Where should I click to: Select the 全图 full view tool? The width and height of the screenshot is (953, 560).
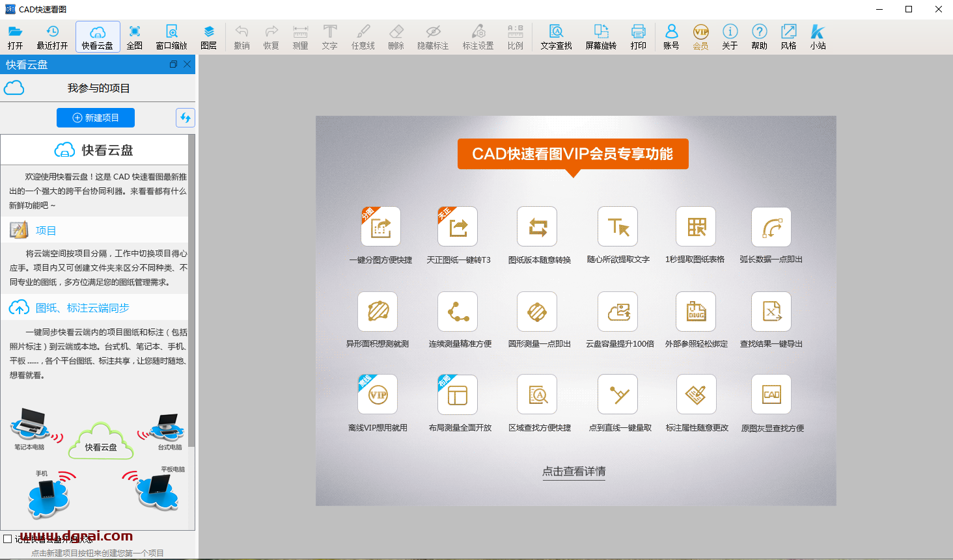(135, 36)
